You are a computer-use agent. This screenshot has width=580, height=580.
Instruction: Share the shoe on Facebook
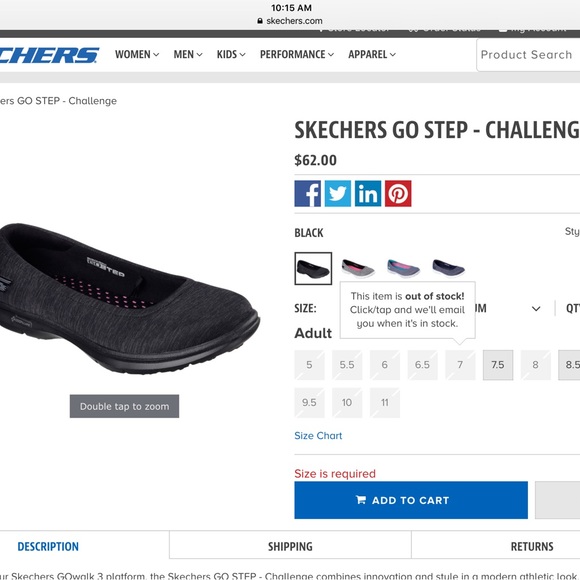tap(307, 193)
